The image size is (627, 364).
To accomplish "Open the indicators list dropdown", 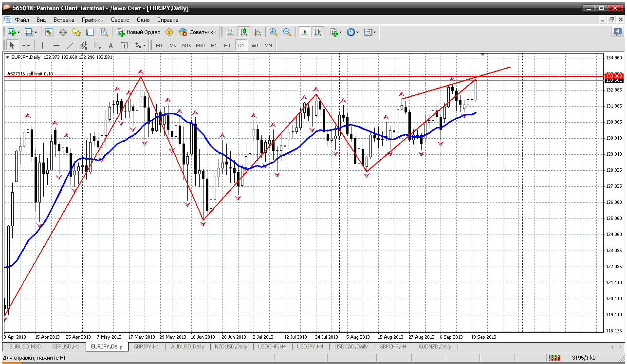I will [x=336, y=32].
